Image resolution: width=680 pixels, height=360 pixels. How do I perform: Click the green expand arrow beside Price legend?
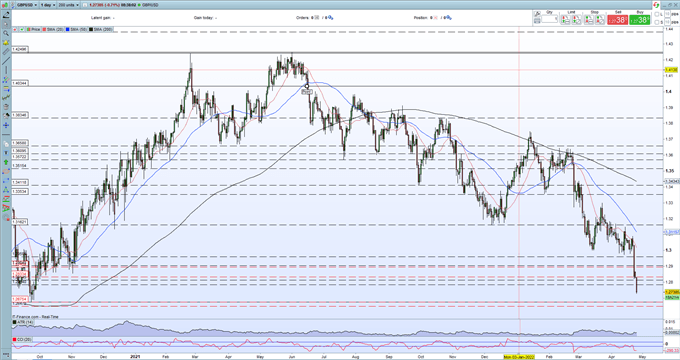21,29
